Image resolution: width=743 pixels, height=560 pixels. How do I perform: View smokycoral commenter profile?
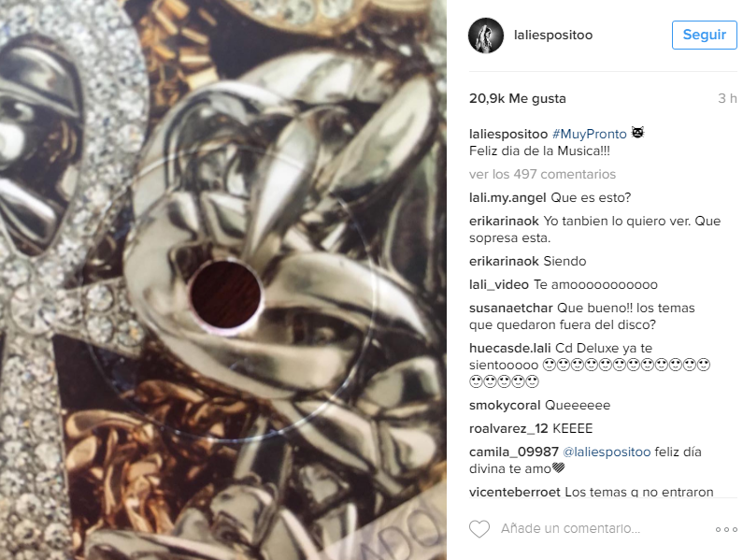click(505, 406)
